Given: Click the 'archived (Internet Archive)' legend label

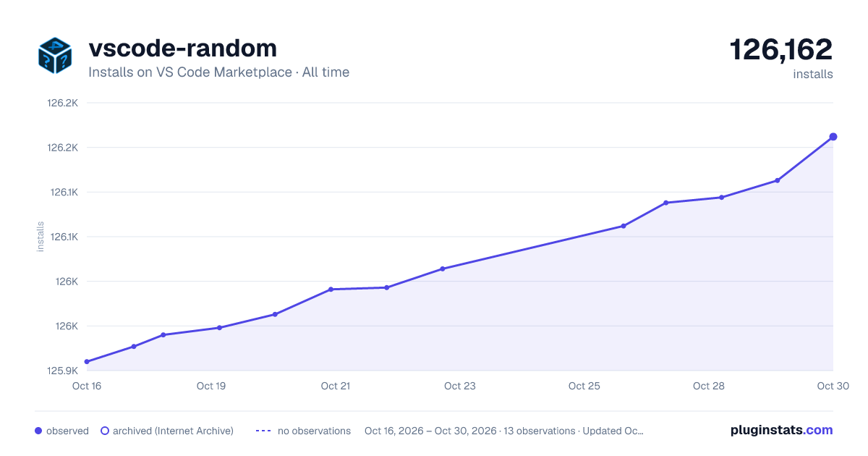Looking at the screenshot, I should 173,431.
